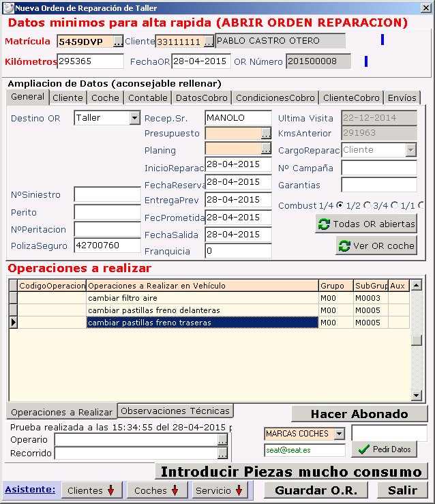Switch to the General tab
The width and height of the screenshot is (435, 504).
point(28,97)
